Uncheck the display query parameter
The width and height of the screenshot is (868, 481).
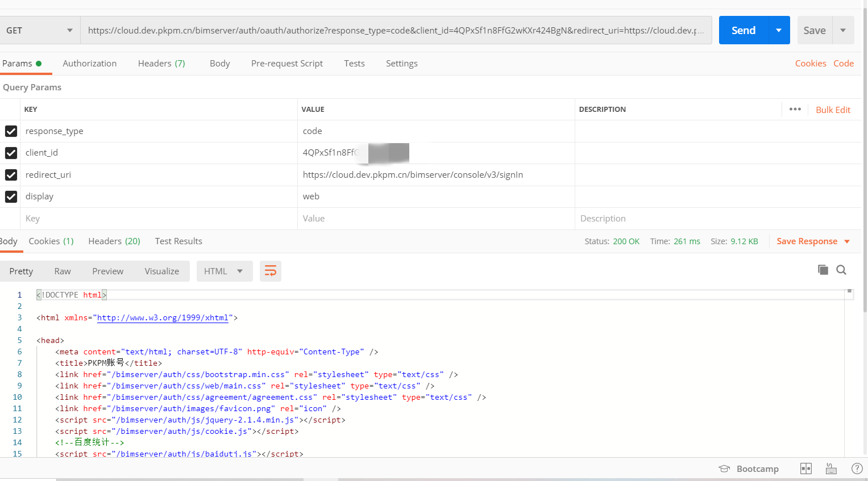pos(11,196)
